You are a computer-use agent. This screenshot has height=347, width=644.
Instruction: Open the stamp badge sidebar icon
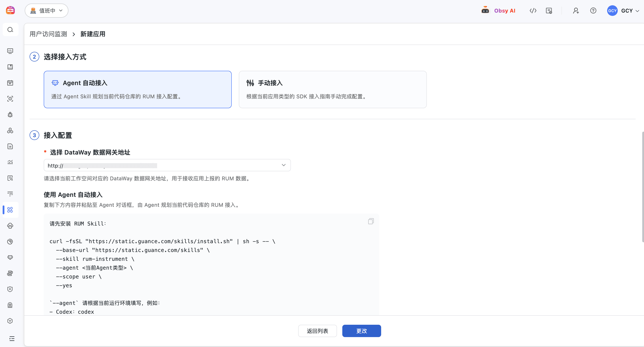pos(10,305)
